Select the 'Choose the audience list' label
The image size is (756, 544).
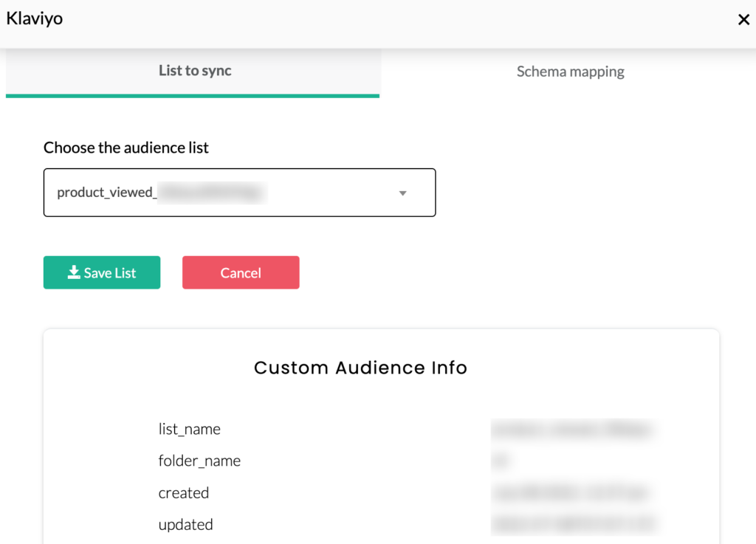point(126,148)
